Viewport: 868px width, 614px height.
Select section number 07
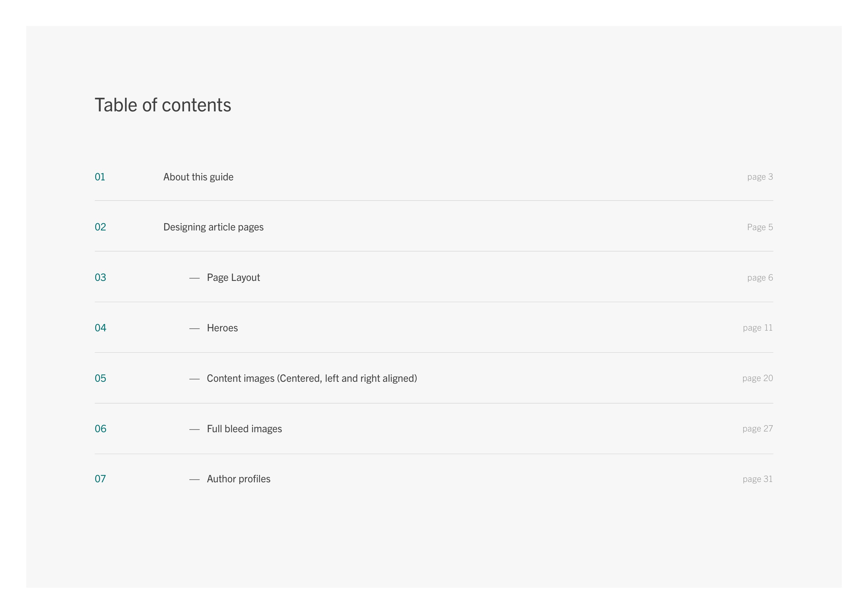coord(100,479)
